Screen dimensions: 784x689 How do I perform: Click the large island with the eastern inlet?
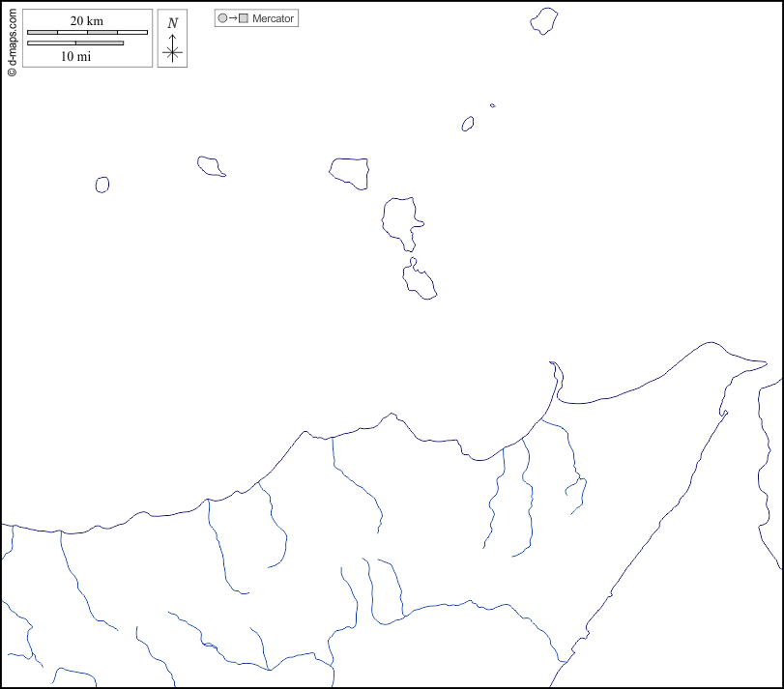[399, 220]
